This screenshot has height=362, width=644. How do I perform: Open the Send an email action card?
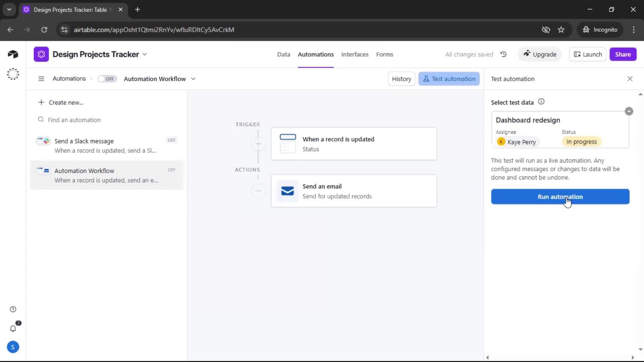[354, 191]
